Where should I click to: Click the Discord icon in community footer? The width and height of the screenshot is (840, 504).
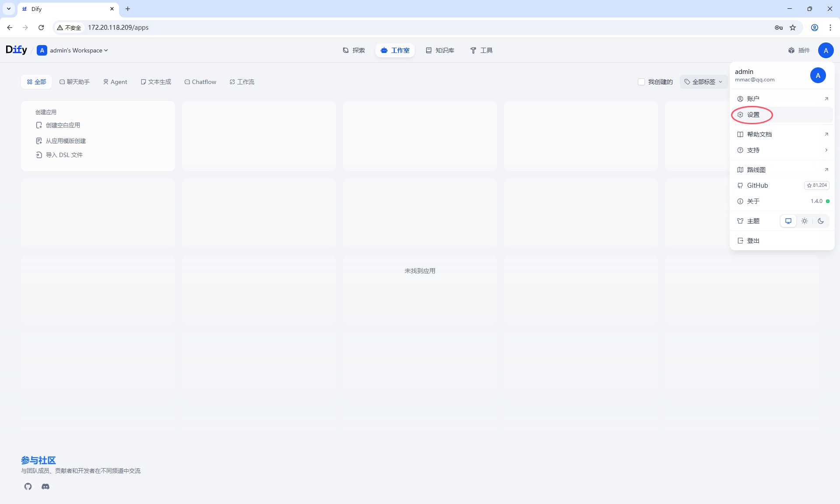45,486
